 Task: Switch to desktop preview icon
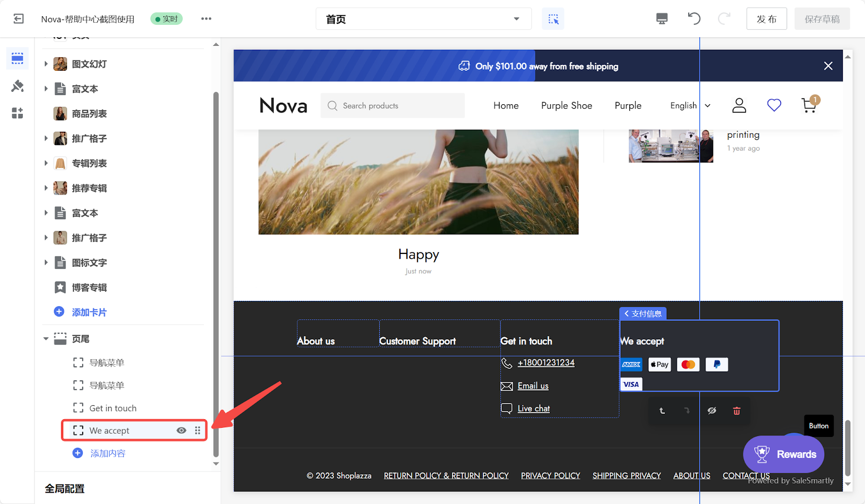[x=662, y=19]
